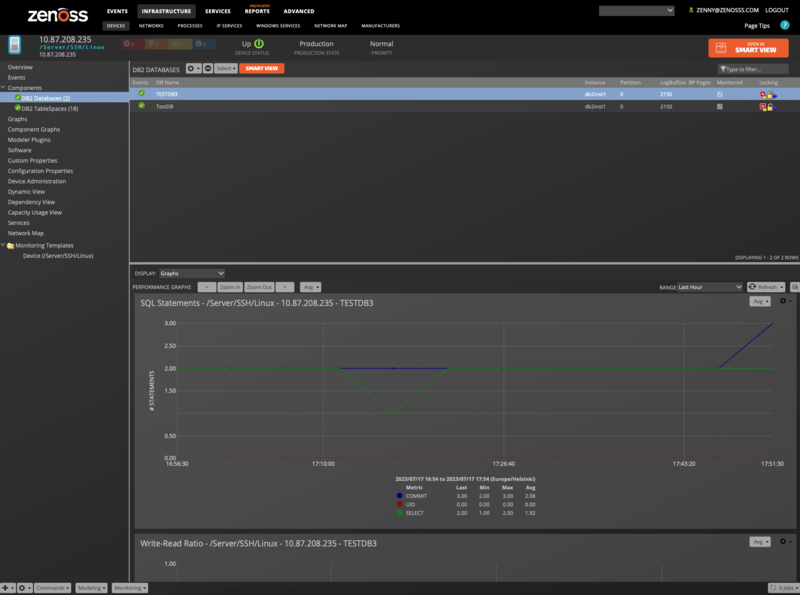Click the critical events rainbow indicator
The height and width of the screenshot is (595, 800).
133,44
